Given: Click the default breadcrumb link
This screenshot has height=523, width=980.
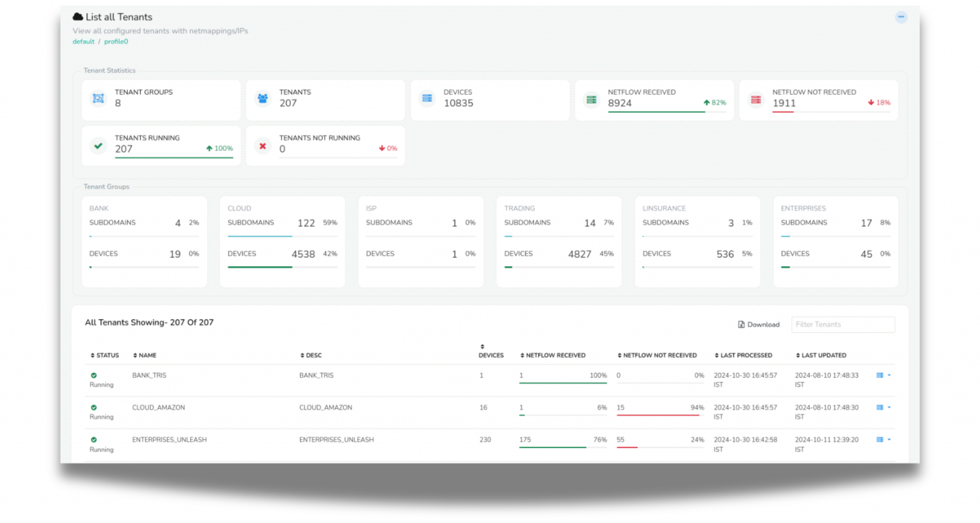Looking at the screenshot, I should point(83,42).
